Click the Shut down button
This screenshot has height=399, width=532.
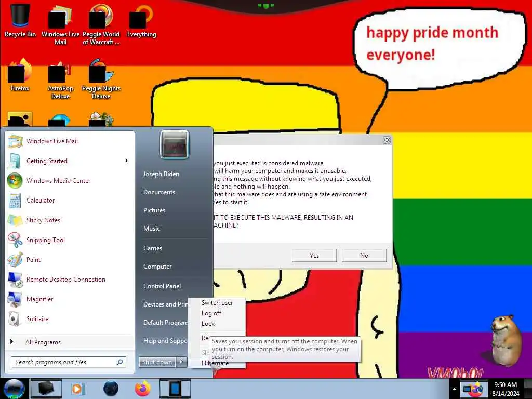(157, 362)
